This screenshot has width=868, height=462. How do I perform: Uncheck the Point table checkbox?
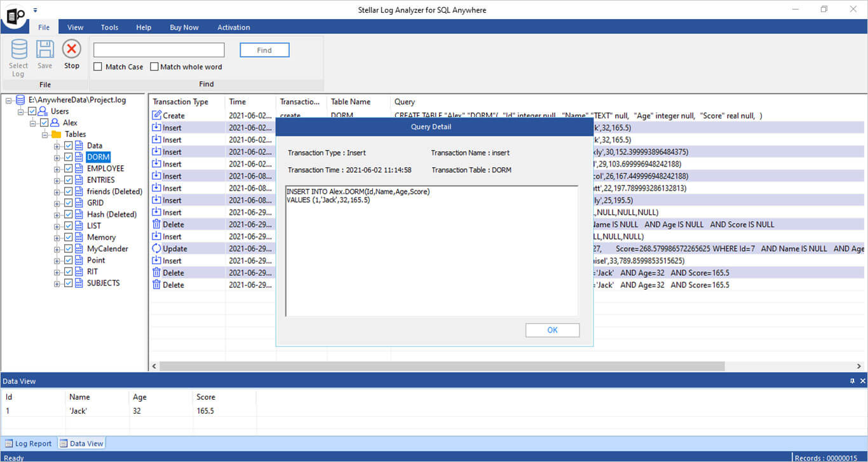pos(69,260)
